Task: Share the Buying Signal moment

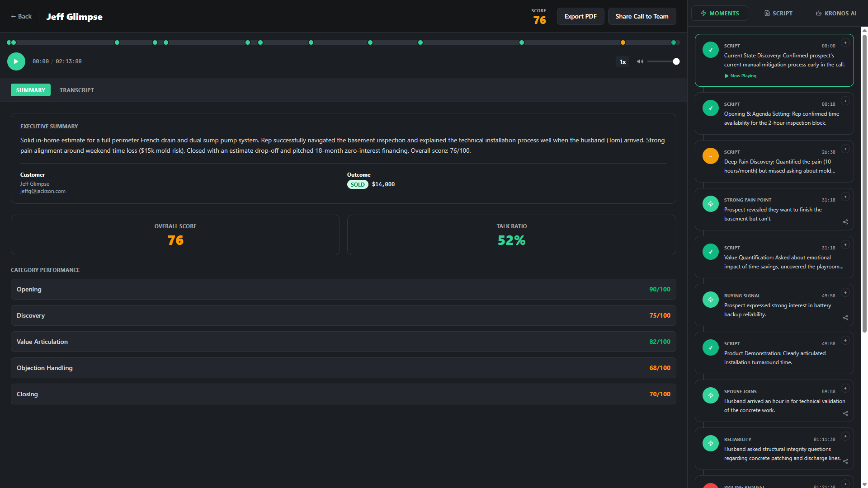Action: [x=845, y=318]
